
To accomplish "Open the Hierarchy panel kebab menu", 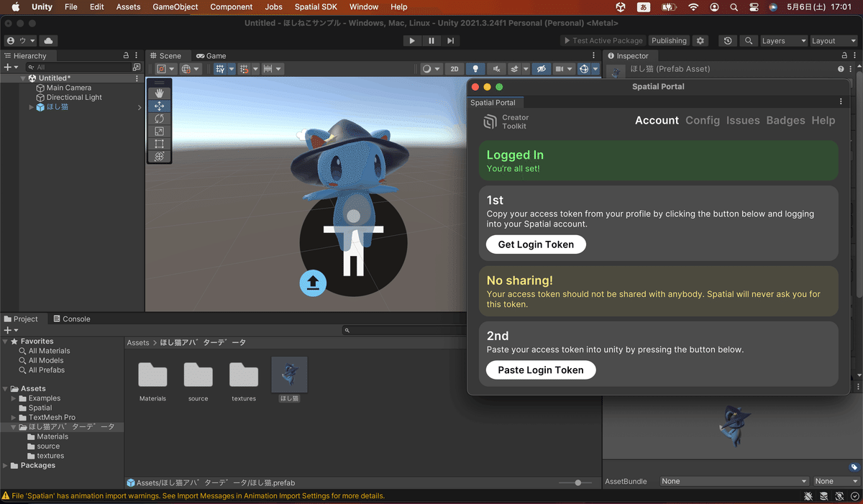I will tap(137, 55).
